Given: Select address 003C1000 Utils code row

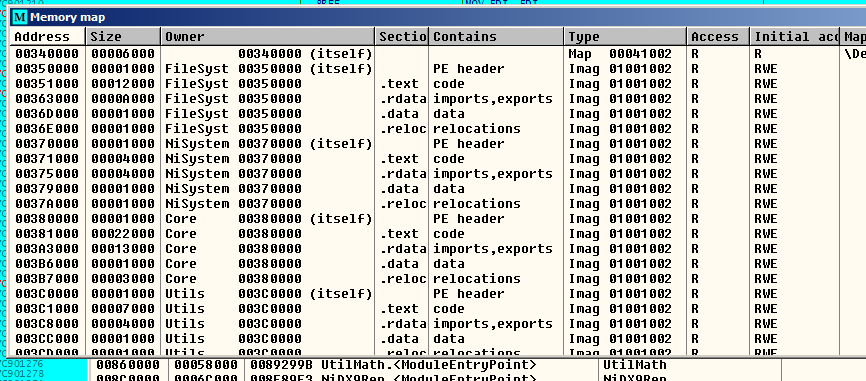Looking at the screenshot, I should [x=438, y=308].
